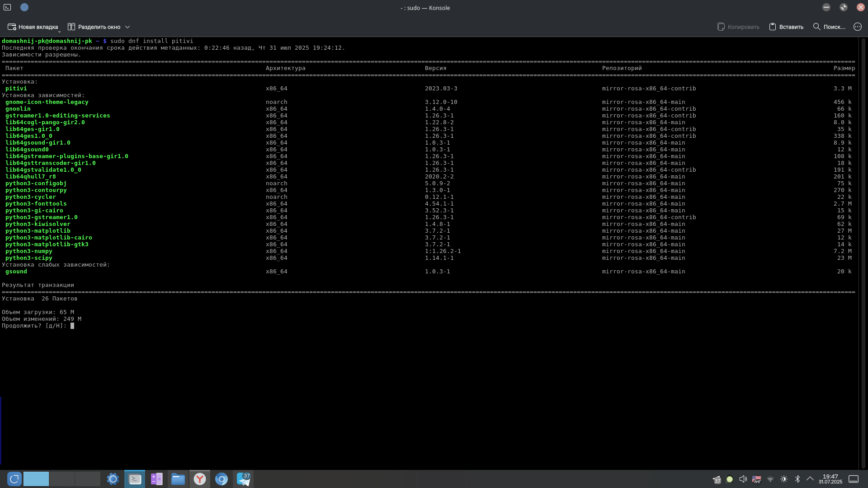
Task: Open the Поиск search tool
Action: (x=829, y=27)
